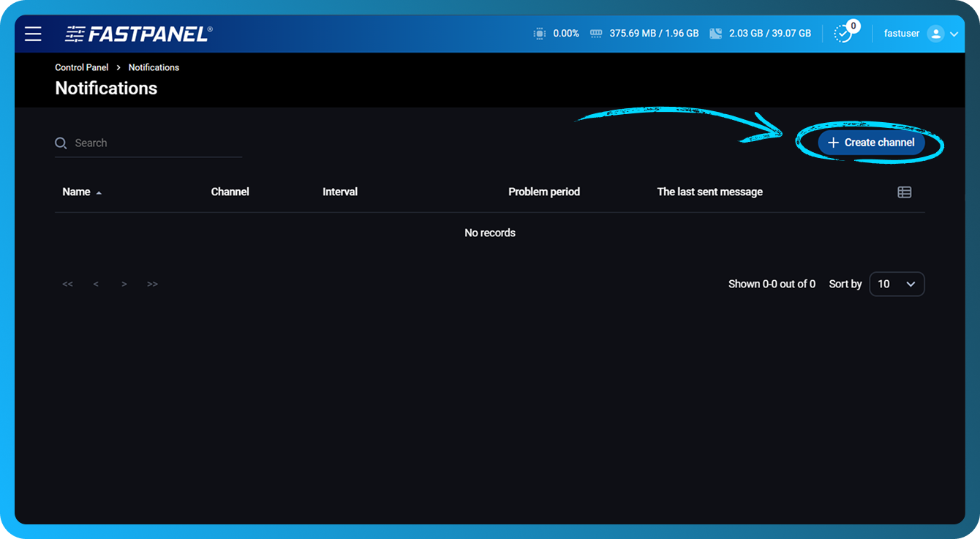
Task: Go to previous page arrow
Action: (96, 284)
